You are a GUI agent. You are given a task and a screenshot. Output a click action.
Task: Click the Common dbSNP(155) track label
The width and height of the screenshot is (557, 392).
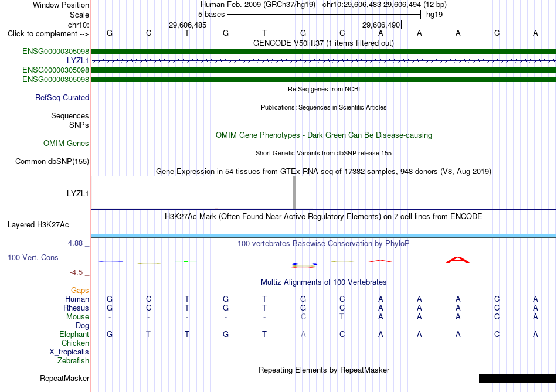tap(52, 161)
